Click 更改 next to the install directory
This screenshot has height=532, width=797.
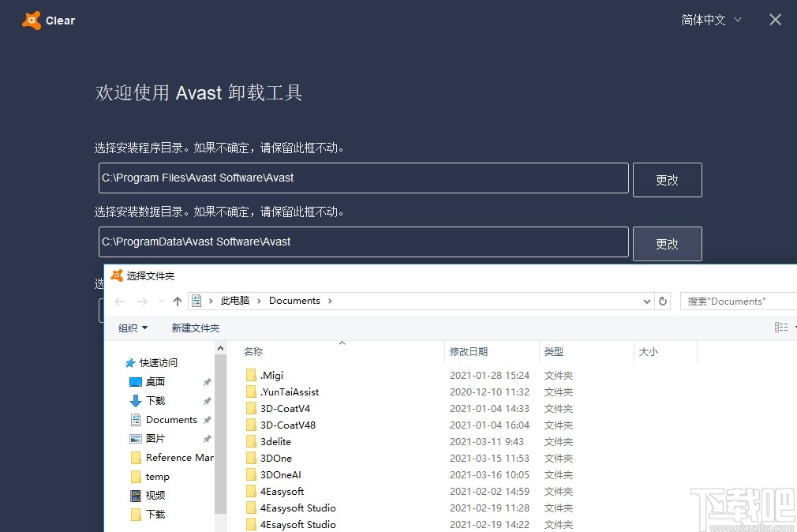point(667,180)
